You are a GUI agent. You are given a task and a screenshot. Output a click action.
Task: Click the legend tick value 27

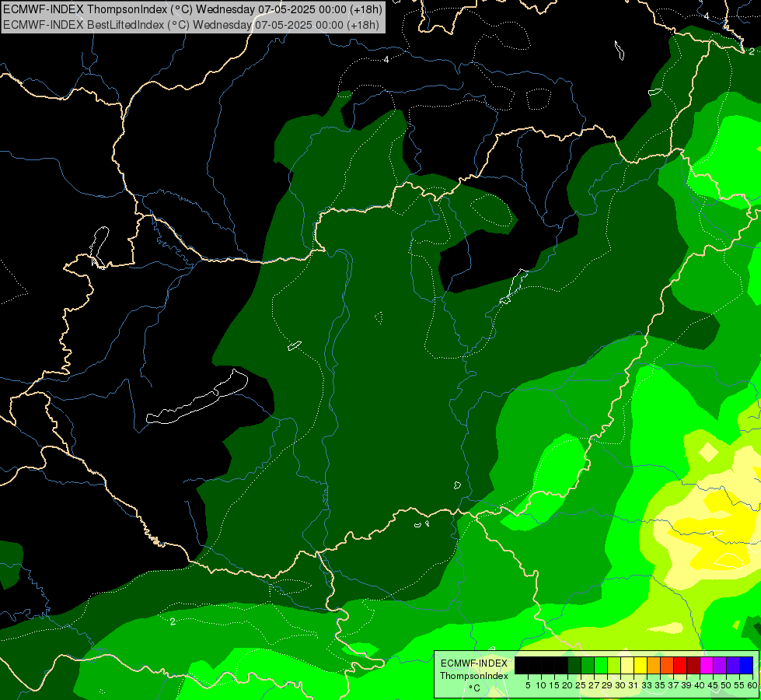[x=594, y=685]
